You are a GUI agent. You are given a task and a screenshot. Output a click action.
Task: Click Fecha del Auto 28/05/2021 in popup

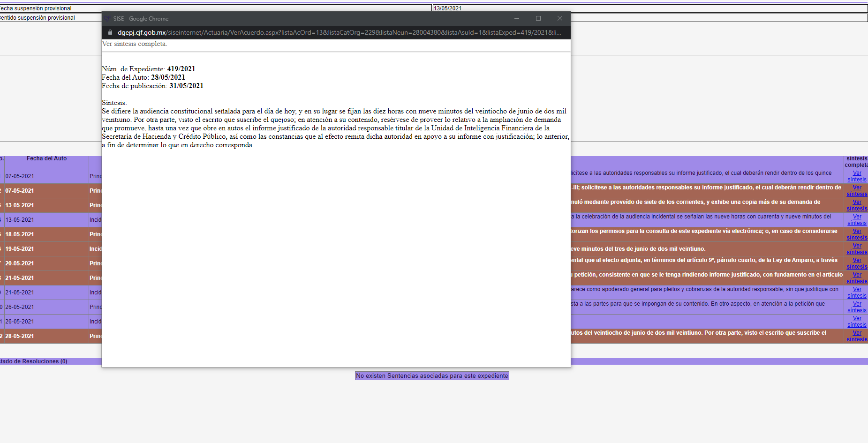(x=168, y=77)
